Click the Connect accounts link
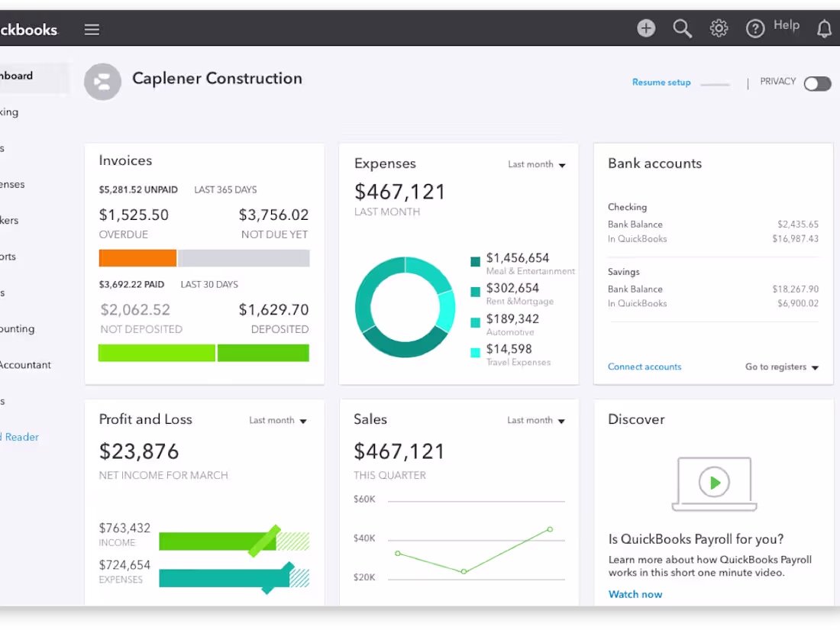This screenshot has height=630, width=840. point(645,367)
